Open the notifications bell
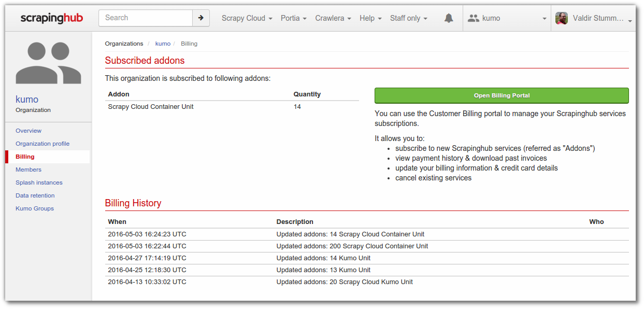This screenshot has width=644, height=309. (x=449, y=18)
